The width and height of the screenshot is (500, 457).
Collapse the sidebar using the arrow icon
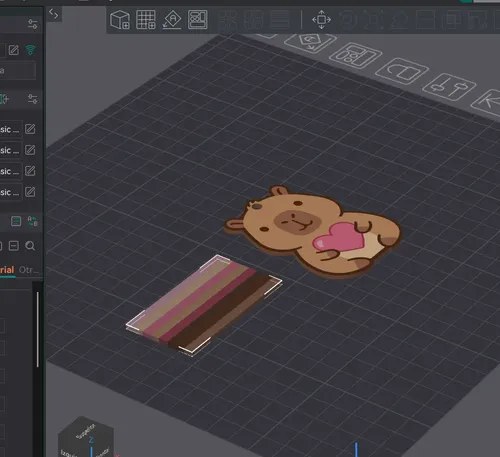[53, 14]
